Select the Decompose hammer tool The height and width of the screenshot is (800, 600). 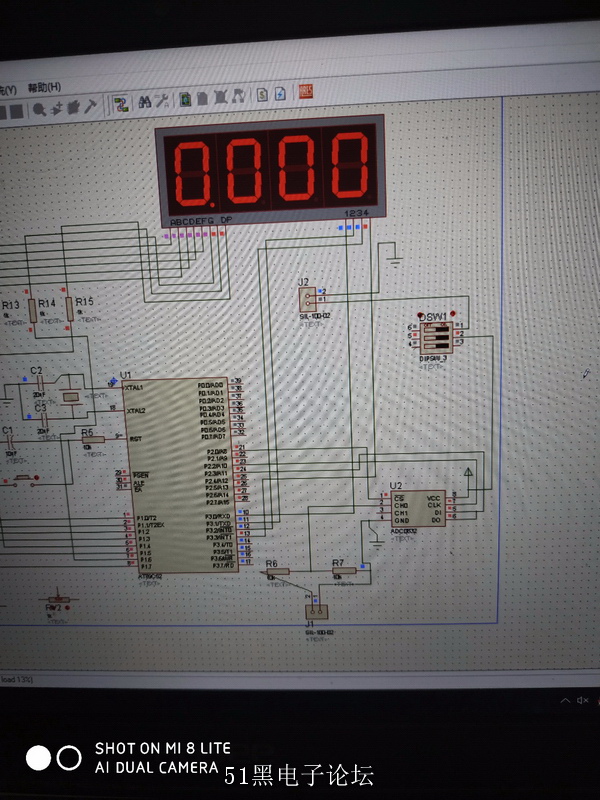coord(90,106)
